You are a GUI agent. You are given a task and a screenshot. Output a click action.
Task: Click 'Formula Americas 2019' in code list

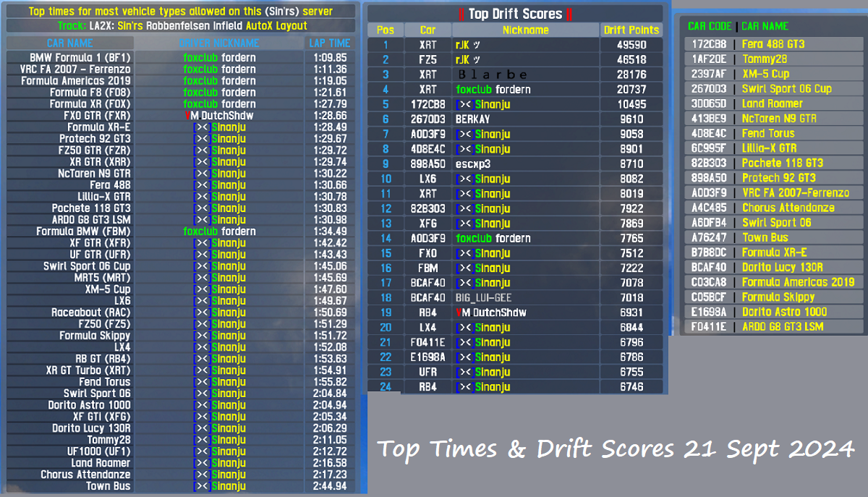[798, 282]
